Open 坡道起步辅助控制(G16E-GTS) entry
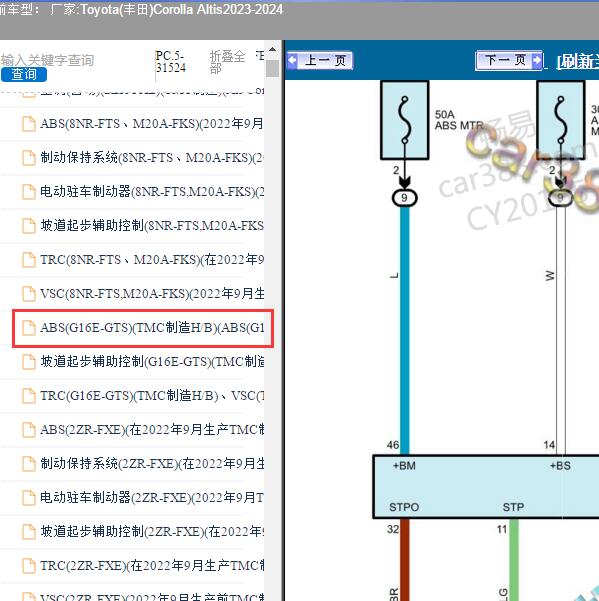The width and height of the screenshot is (599, 601). coord(152,361)
